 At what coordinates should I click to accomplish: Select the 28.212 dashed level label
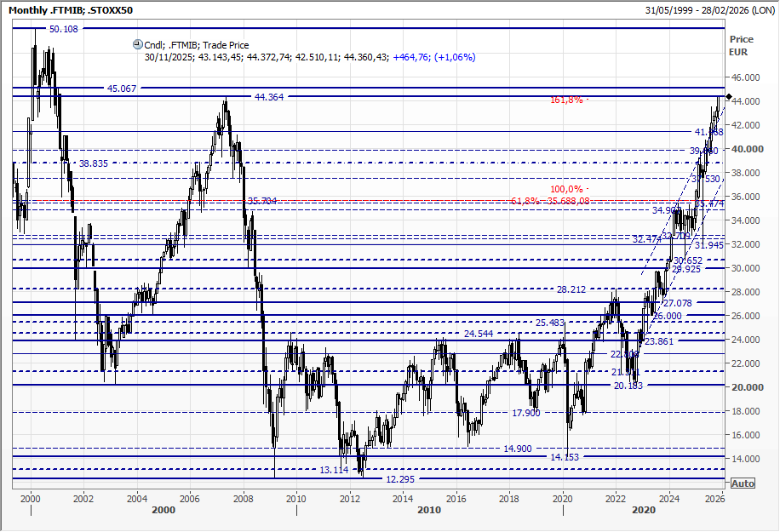click(571, 289)
